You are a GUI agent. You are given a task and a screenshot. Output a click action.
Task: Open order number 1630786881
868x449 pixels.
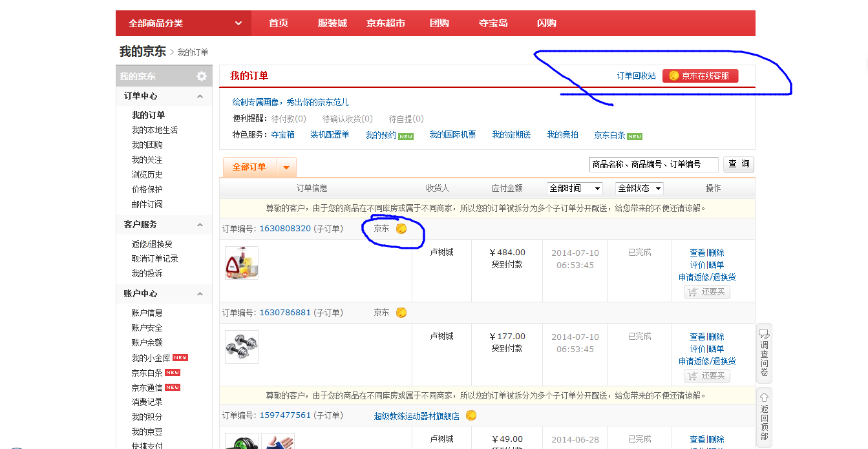pos(285,313)
